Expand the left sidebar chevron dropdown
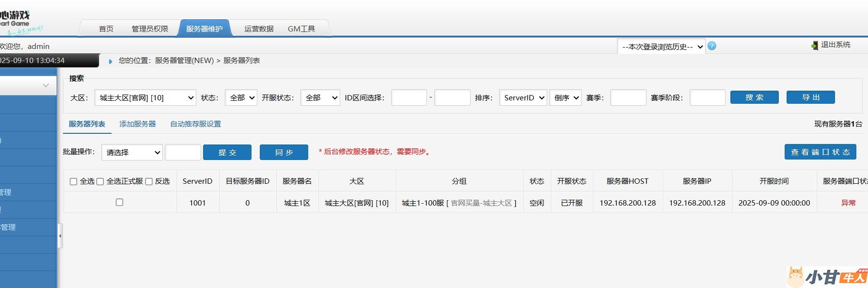This screenshot has width=868, height=288. [x=46, y=86]
